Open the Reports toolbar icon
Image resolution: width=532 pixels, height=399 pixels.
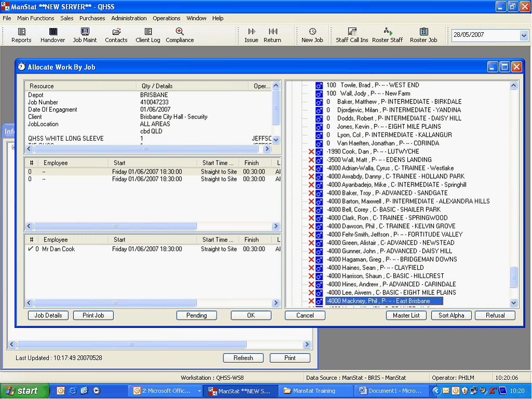click(x=21, y=32)
